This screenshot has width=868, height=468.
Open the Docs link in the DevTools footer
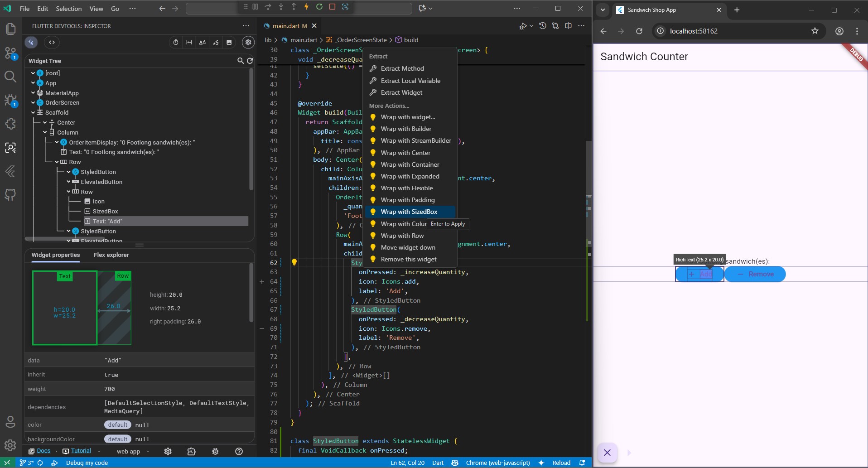pyautogui.click(x=43, y=451)
